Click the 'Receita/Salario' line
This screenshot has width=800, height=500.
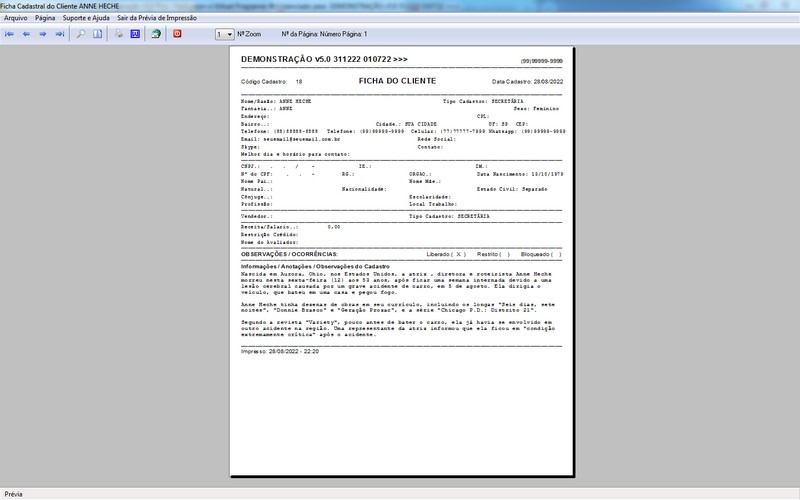[x=290, y=227]
